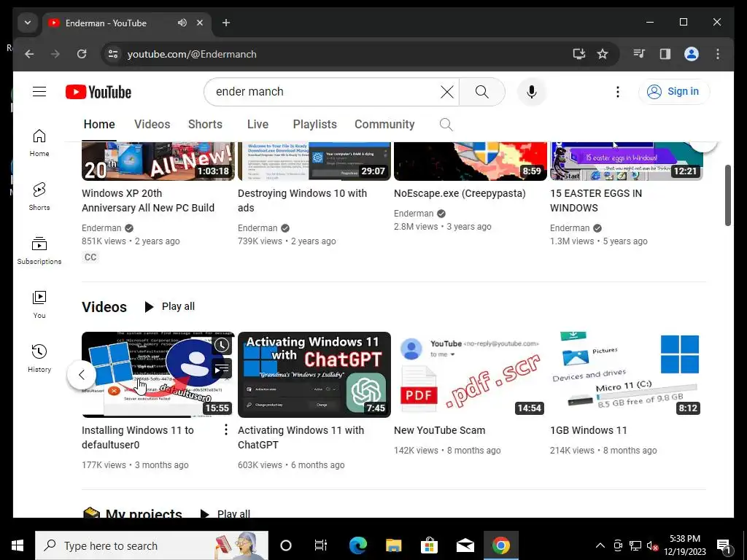Click the Sign in button
The width and height of the screenshot is (747, 560).
click(x=673, y=91)
